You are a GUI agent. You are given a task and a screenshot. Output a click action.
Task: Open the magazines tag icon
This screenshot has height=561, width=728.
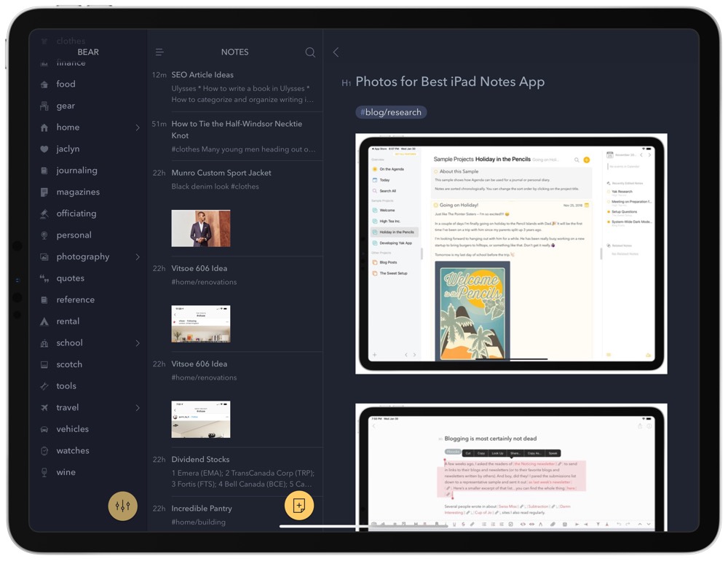coord(44,192)
